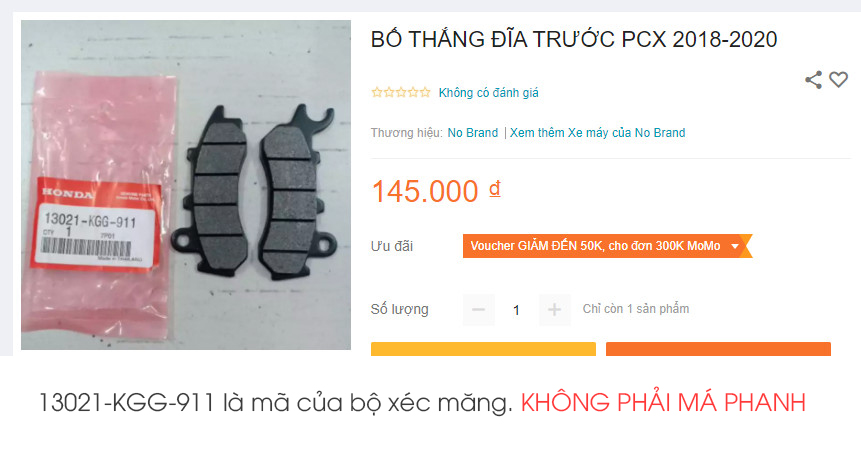Expand the MoMo voucher dropdown arrow
Image resolution: width=861 pixels, height=458 pixels.
point(735,246)
